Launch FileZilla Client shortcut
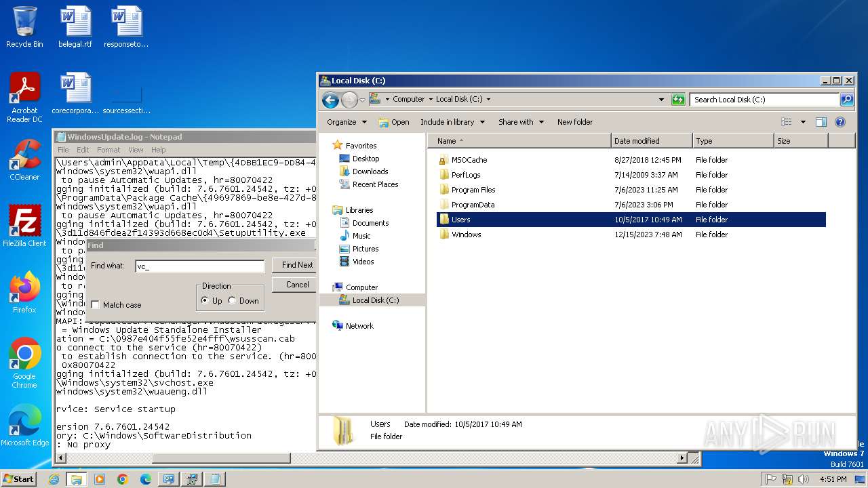The width and height of the screenshot is (868, 488). click(24, 226)
